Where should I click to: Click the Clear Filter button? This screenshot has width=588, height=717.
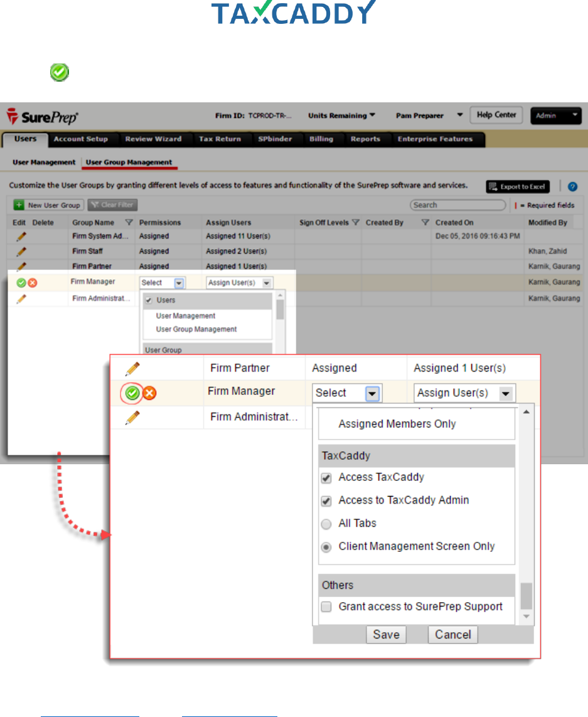pyautogui.click(x=112, y=205)
